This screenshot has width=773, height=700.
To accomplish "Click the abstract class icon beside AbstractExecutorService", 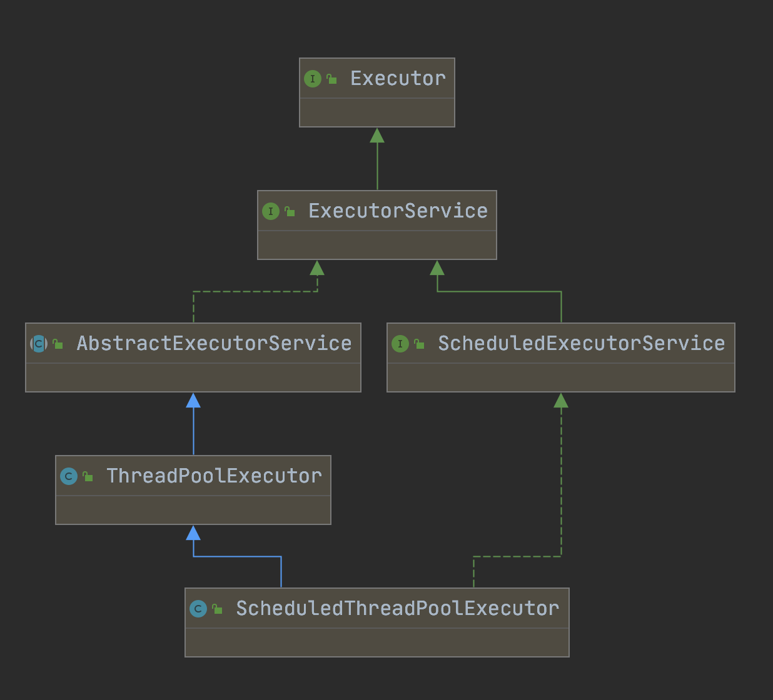I will [39, 344].
